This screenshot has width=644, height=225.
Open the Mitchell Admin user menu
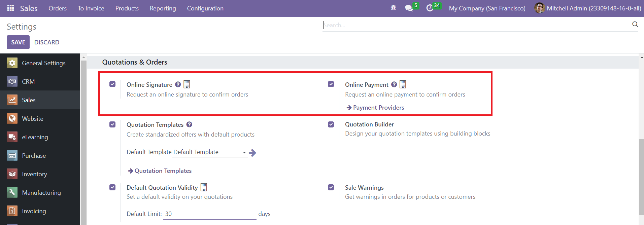[x=588, y=8]
